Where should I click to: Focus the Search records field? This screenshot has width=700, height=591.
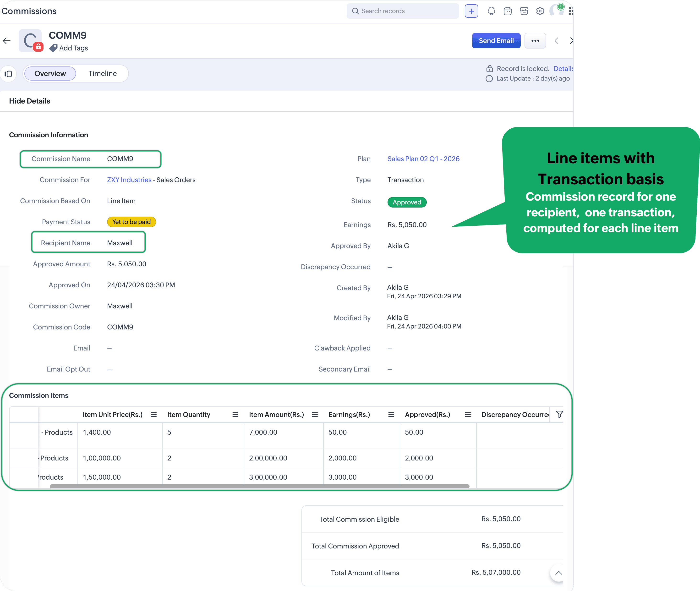(402, 11)
